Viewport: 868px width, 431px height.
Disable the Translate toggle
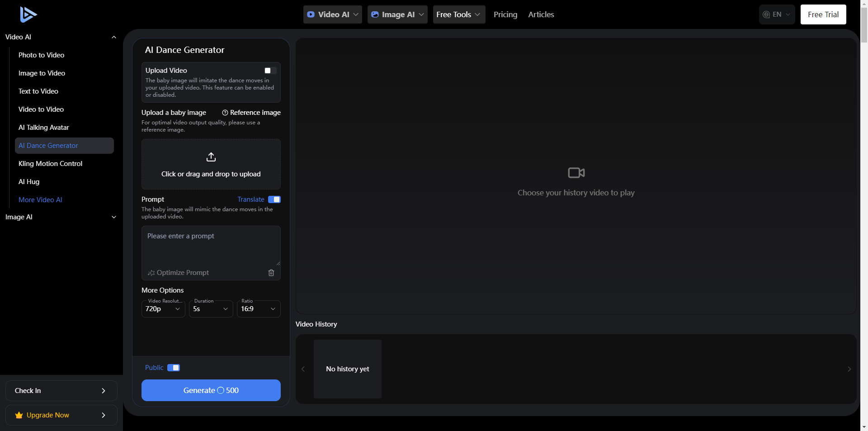point(274,199)
